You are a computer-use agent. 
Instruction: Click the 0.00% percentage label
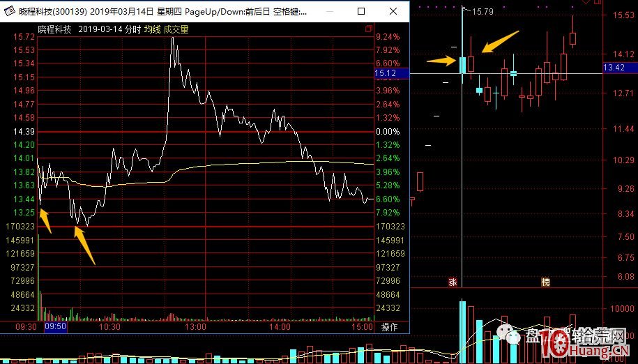pyautogui.click(x=388, y=132)
